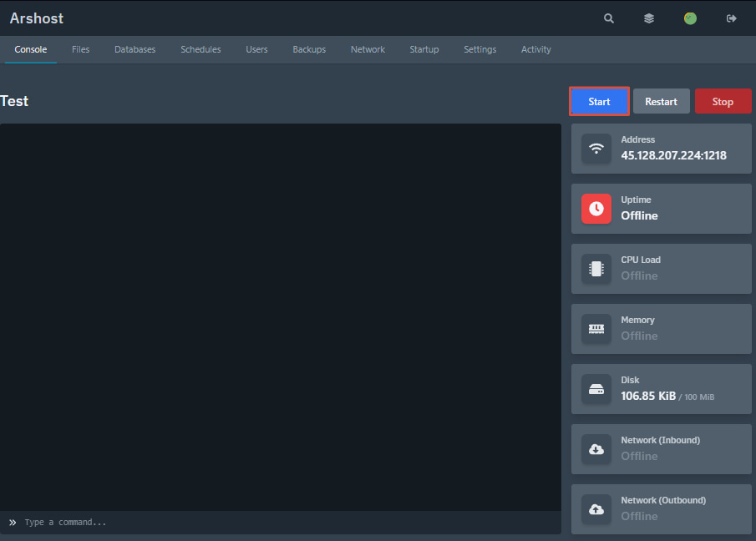Click the Network Inbound cloud download icon
Image resolution: width=756 pixels, height=541 pixels.
tap(596, 449)
